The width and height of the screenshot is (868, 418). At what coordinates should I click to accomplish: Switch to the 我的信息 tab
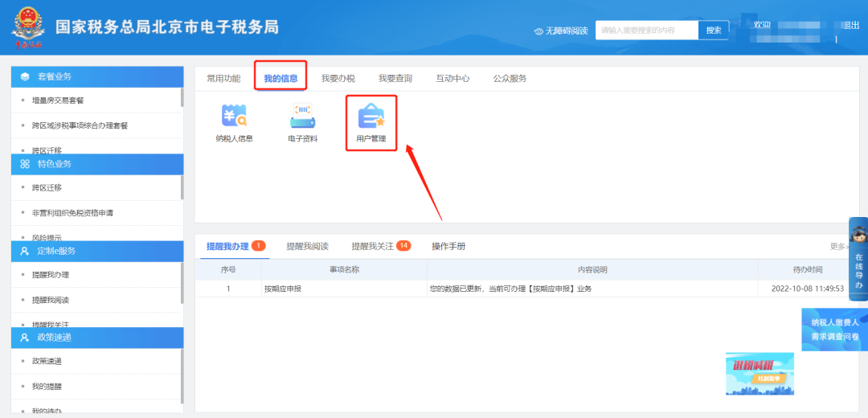click(280, 79)
